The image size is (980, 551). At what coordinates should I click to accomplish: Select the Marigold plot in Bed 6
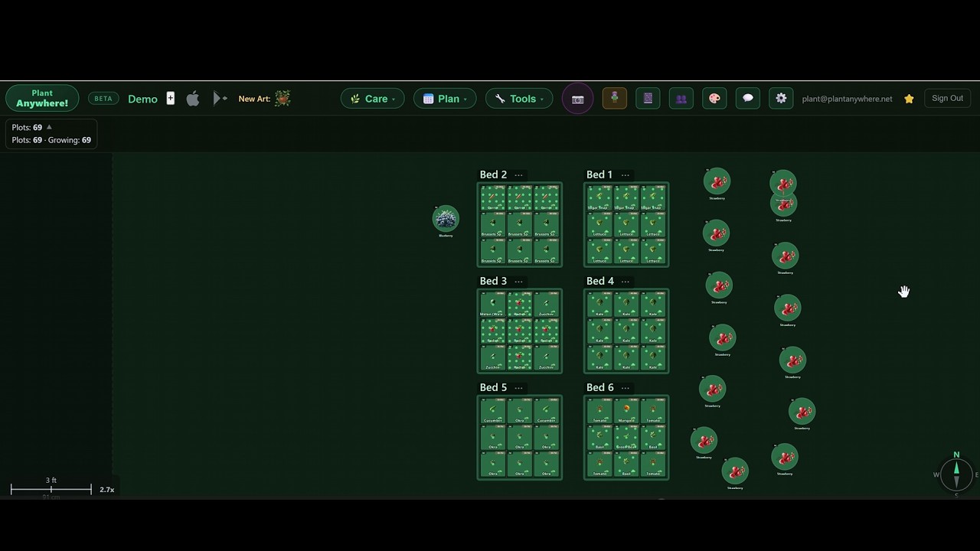coord(626,411)
